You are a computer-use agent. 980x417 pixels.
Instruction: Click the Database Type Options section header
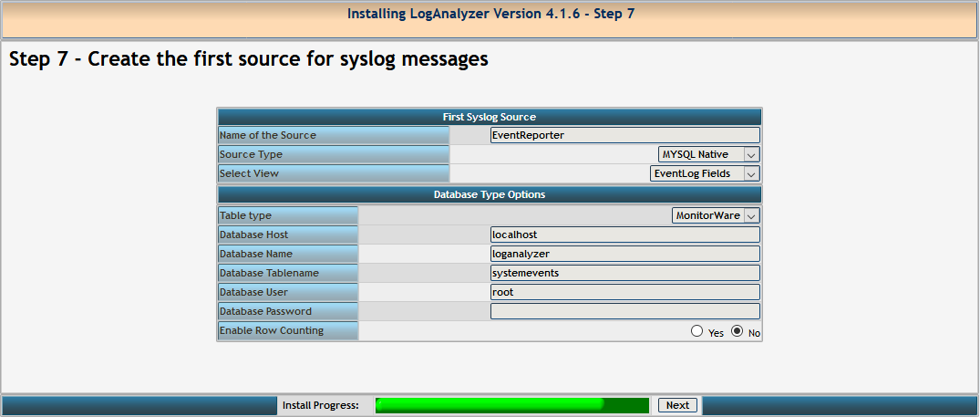489,194
